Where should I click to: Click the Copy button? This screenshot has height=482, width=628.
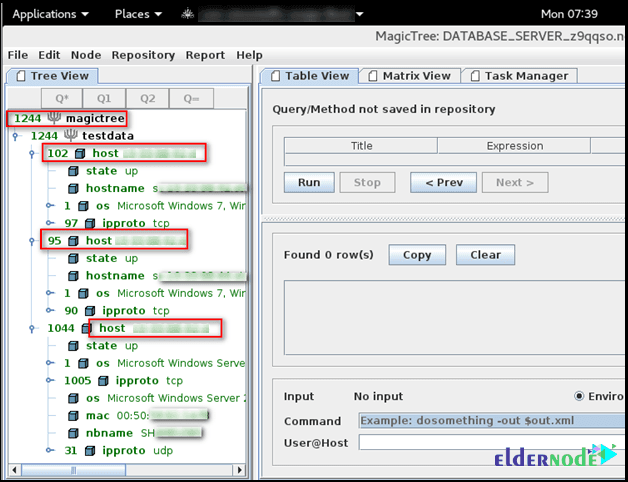(417, 255)
